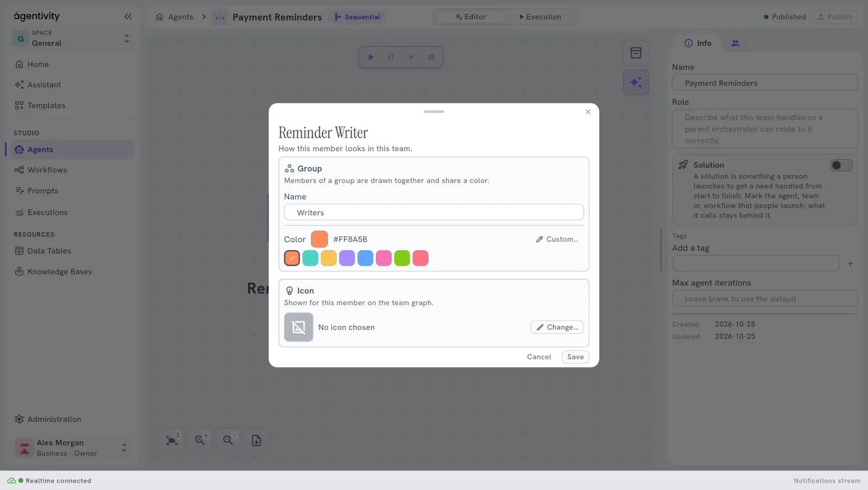This screenshot has height=490, width=868.
Task: Open Executions in the sidebar
Action: click(72, 212)
